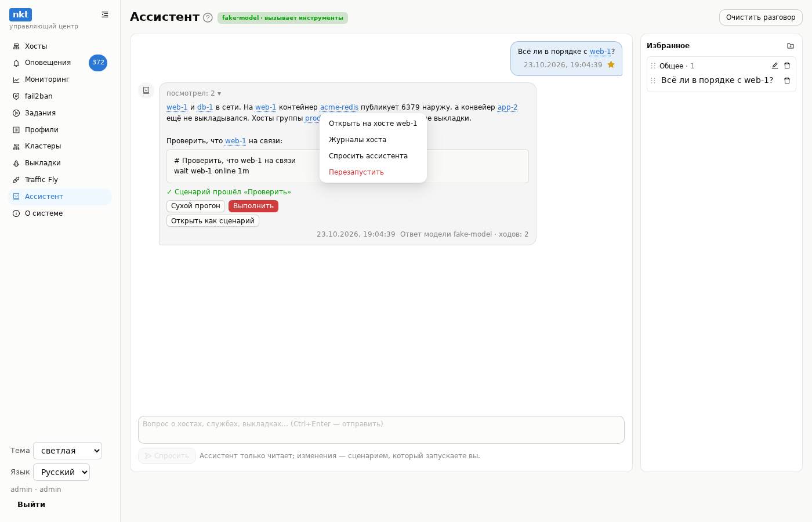Click the Traffic Fly icon
This screenshot has width=812, height=522.
tap(16, 180)
